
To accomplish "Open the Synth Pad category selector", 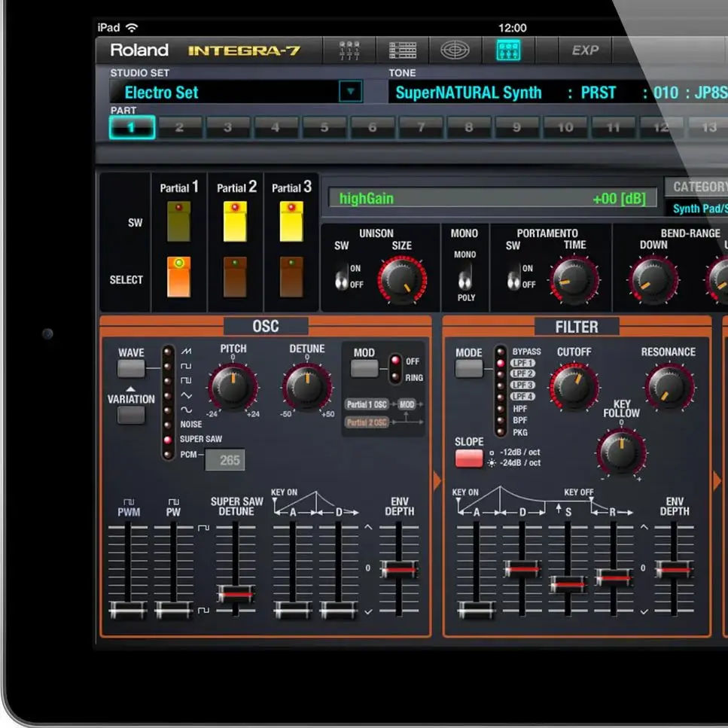I will 696,209.
